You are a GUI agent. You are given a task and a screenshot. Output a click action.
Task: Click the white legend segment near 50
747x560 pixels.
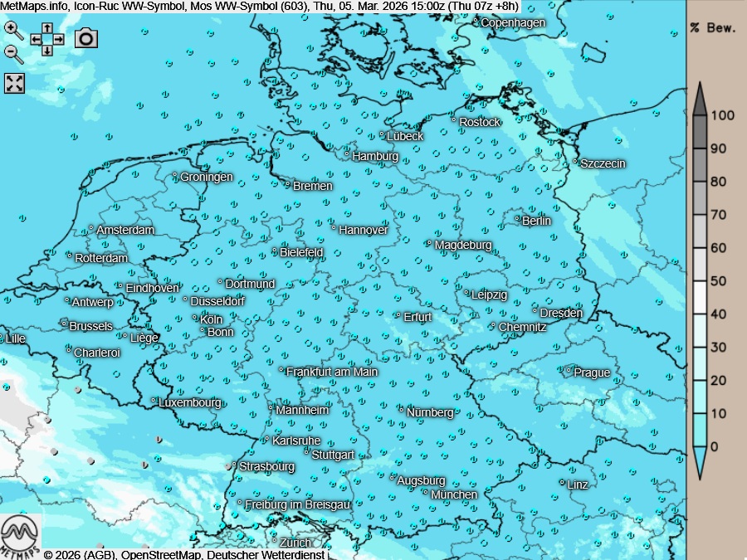(700, 298)
